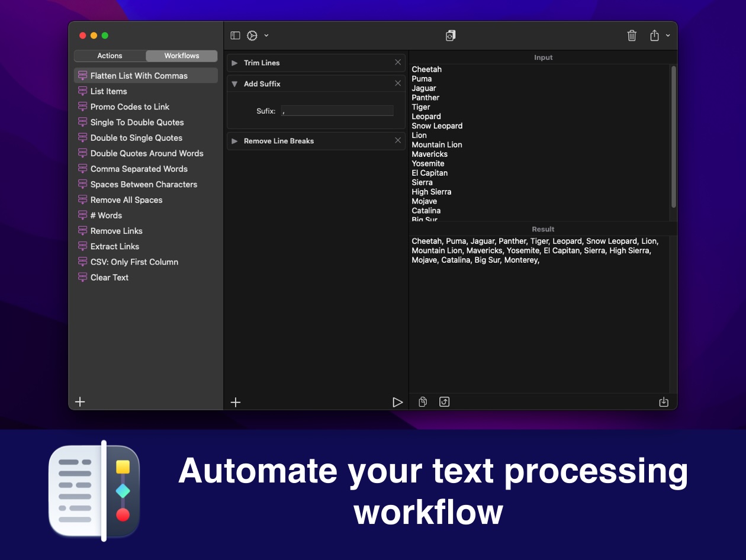The height and width of the screenshot is (560, 746).
Task: Click the workflow icon beside List Items
Action: pyautogui.click(x=82, y=91)
